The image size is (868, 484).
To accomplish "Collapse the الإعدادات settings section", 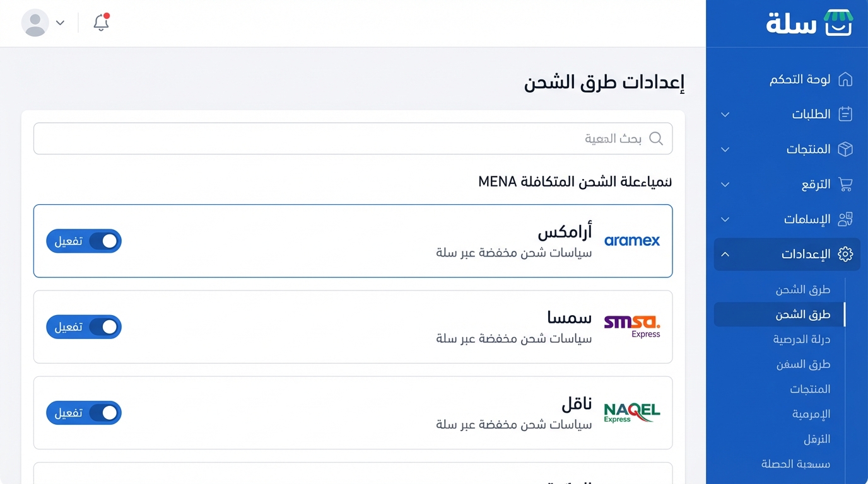I will point(725,254).
